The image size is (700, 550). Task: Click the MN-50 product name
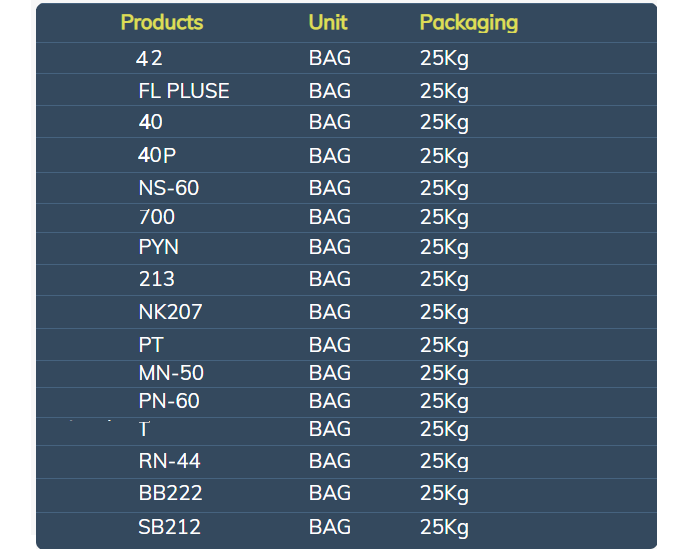171,373
